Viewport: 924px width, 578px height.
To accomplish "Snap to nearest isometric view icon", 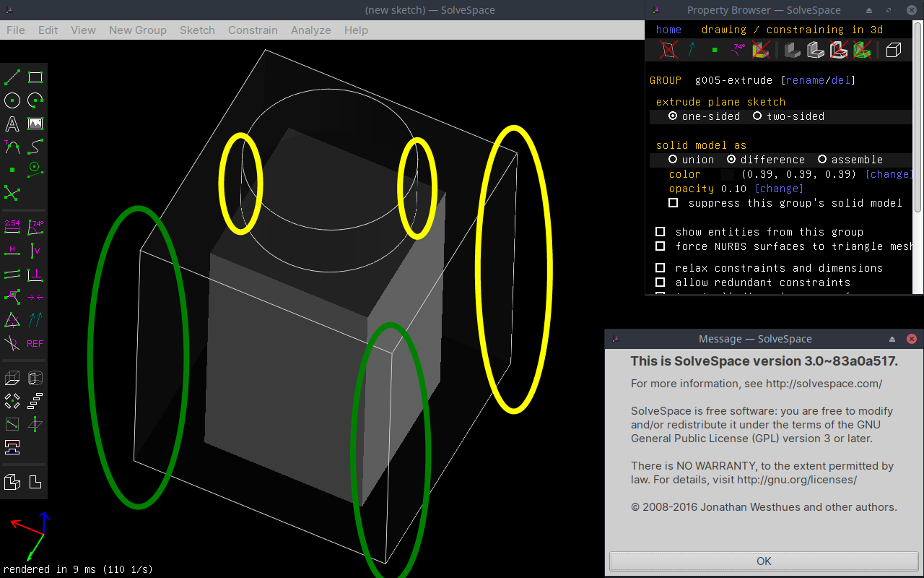I will pyautogui.click(x=12, y=482).
